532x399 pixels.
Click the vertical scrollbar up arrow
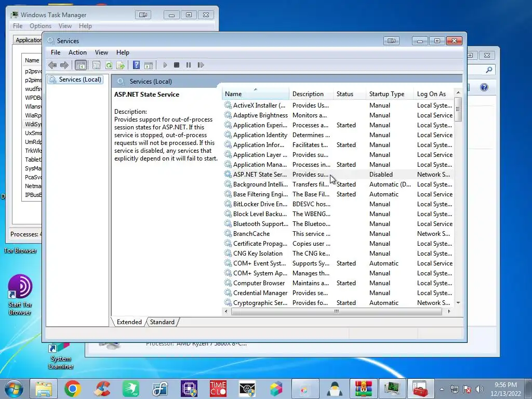tap(458, 92)
